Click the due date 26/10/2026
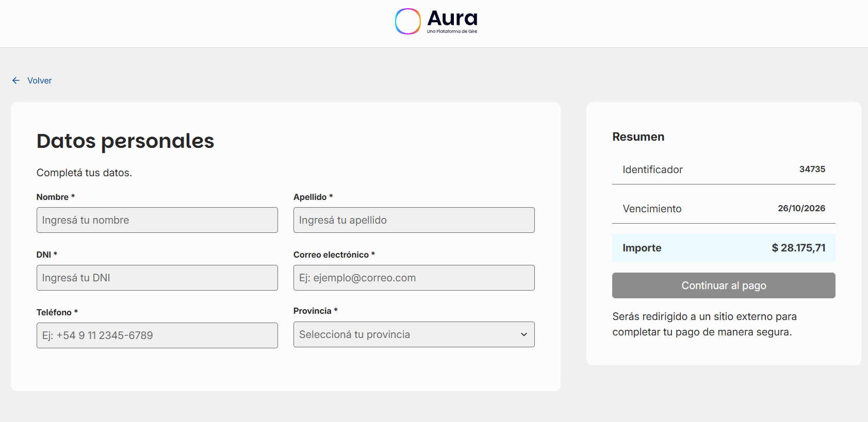The width and height of the screenshot is (868, 422). tap(801, 208)
